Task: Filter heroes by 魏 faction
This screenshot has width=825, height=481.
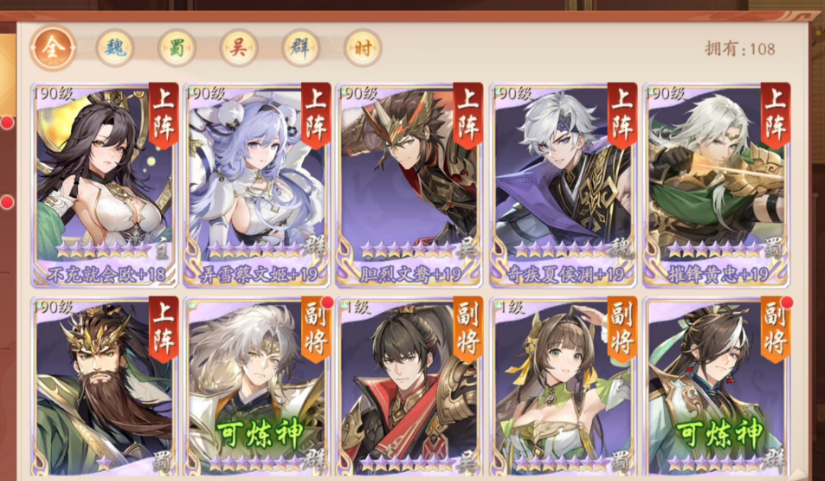Action: pos(115,48)
